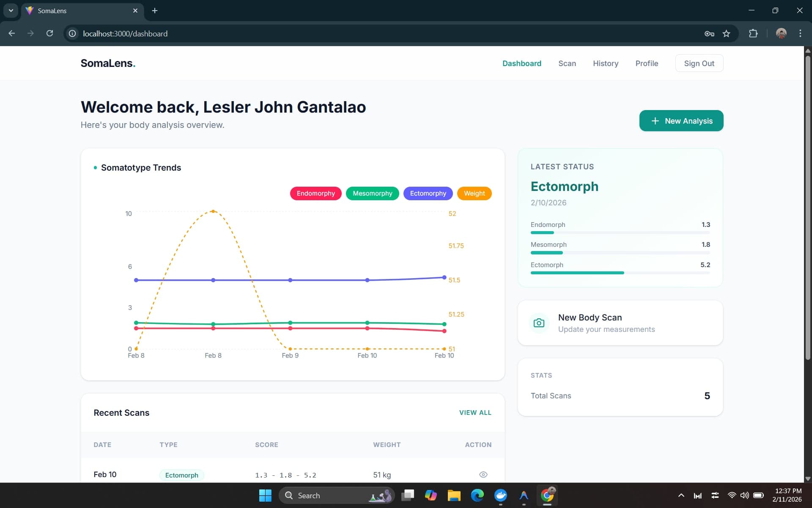
Task: Click the password key icon in address bar
Action: [x=709, y=33]
